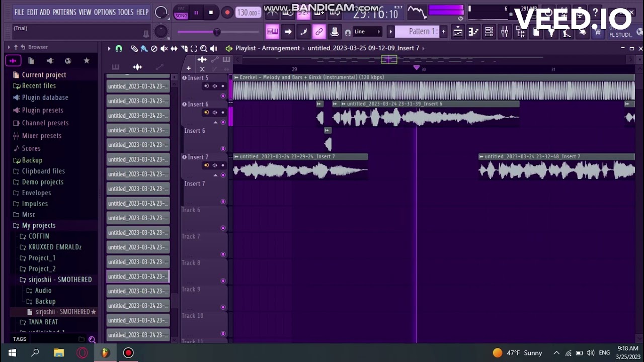Click the headphone icon beside Line snap

tap(348, 32)
